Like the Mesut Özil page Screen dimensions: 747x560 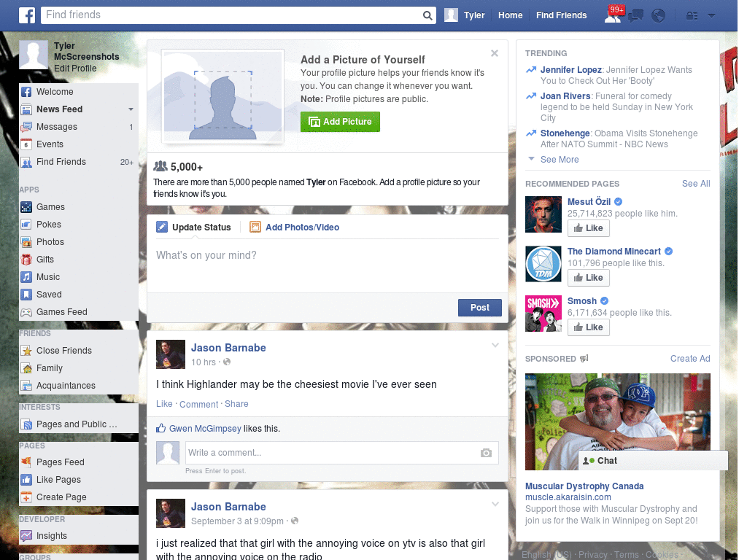pos(589,228)
